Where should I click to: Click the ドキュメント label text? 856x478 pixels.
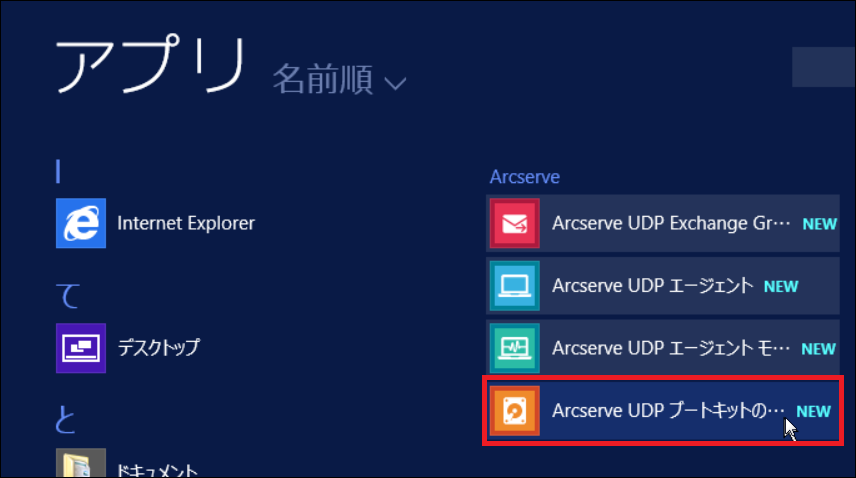[157, 470]
